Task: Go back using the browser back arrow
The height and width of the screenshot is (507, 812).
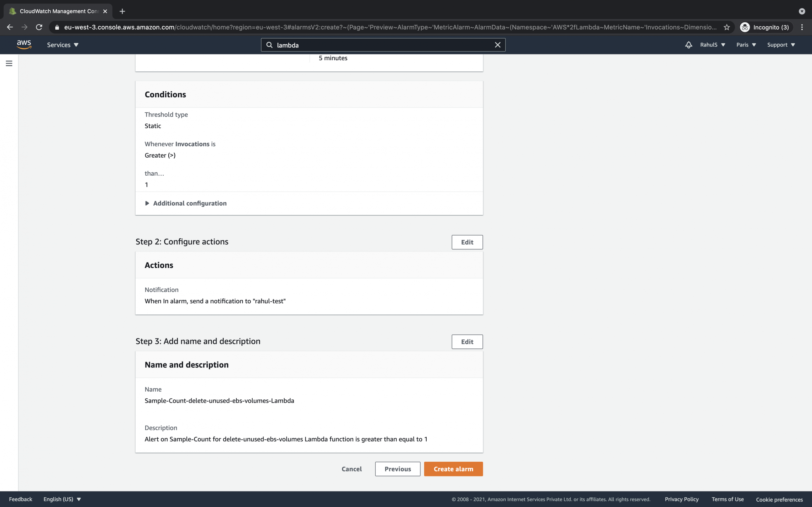Action: pyautogui.click(x=10, y=27)
